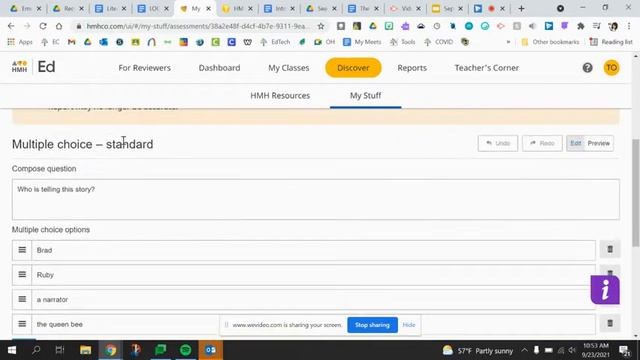Open the For Reviewers menu item
The image size is (640, 360).
pos(144,68)
